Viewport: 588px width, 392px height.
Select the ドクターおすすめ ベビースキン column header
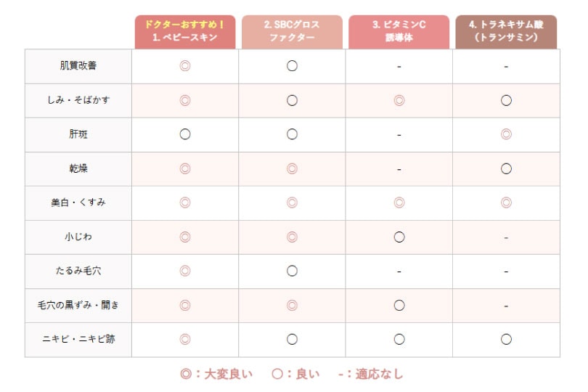point(185,32)
